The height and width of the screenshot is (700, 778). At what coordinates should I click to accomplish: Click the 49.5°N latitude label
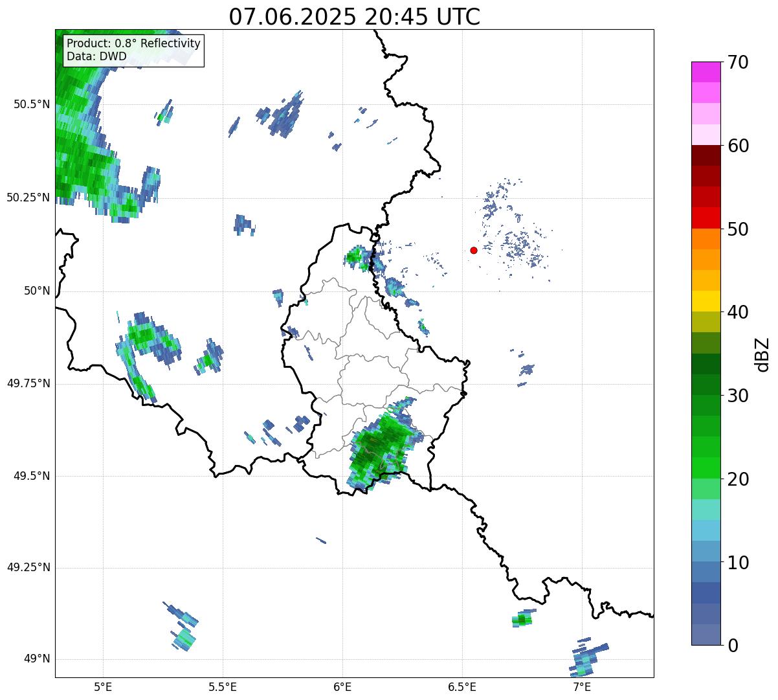31,476
